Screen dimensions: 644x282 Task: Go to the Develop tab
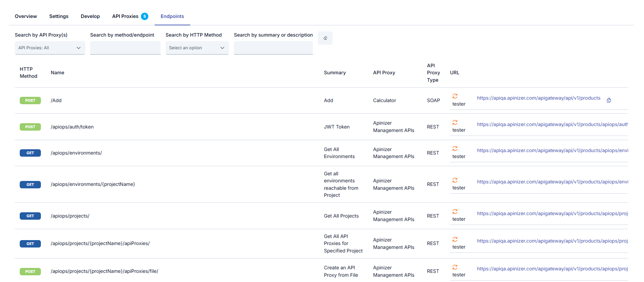pos(90,16)
